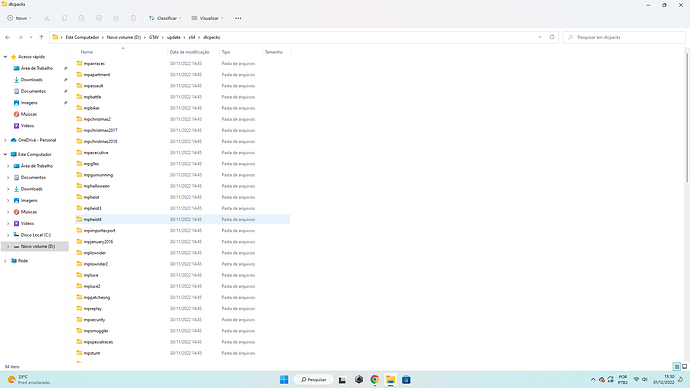This screenshot has height=388, width=690.
Task: Select Músicas under Acesso rápido
Action: [29, 114]
